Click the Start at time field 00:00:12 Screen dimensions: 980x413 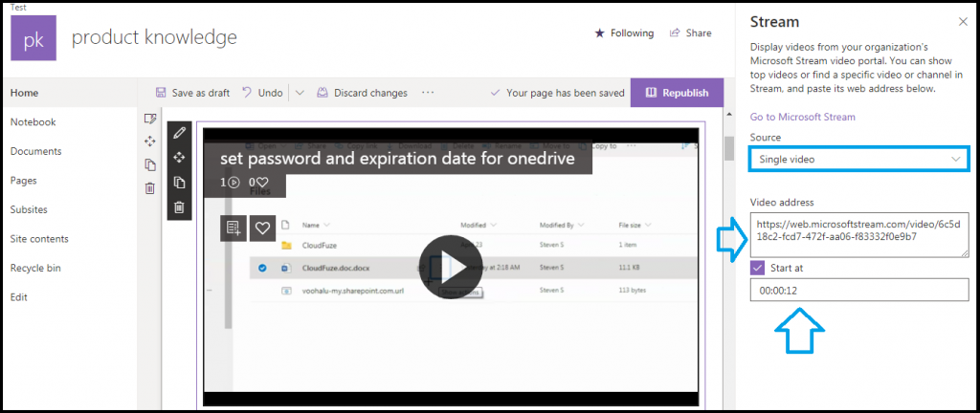859,291
